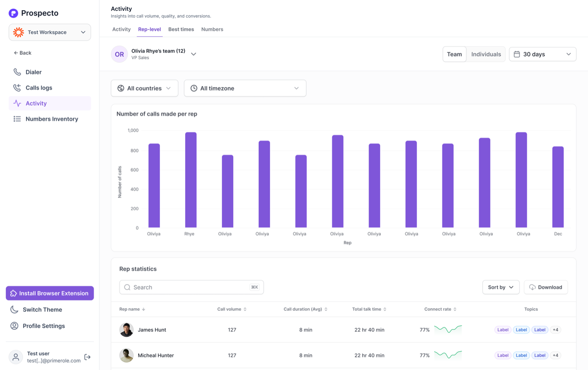The width and height of the screenshot is (588, 370).
Task: Download the rep statistics
Action: (x=546, y=287)
